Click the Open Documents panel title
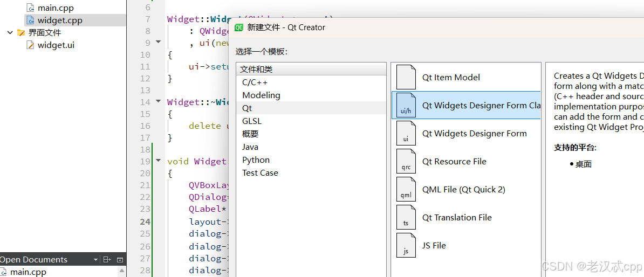644x277 pixels. tap(33, 260)
